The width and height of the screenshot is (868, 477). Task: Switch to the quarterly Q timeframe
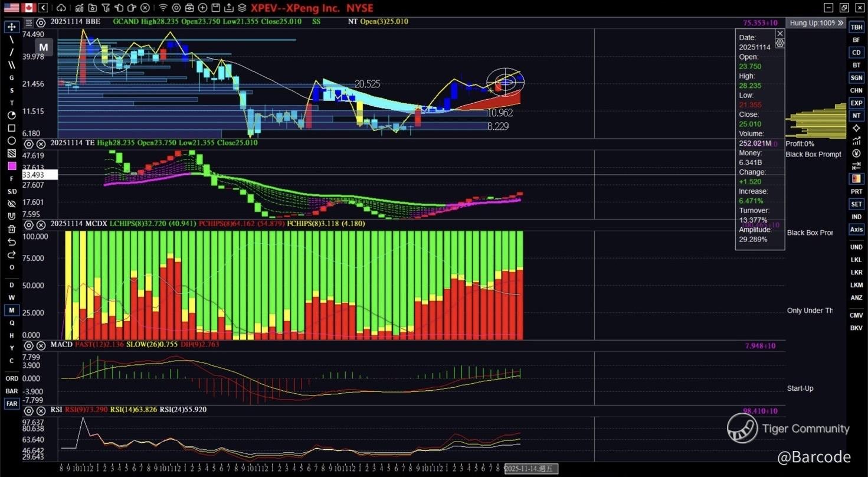(12, 323)
